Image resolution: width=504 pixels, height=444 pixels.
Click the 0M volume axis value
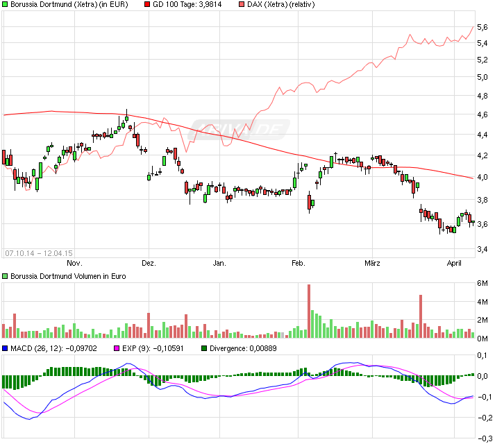pos(482,339)
